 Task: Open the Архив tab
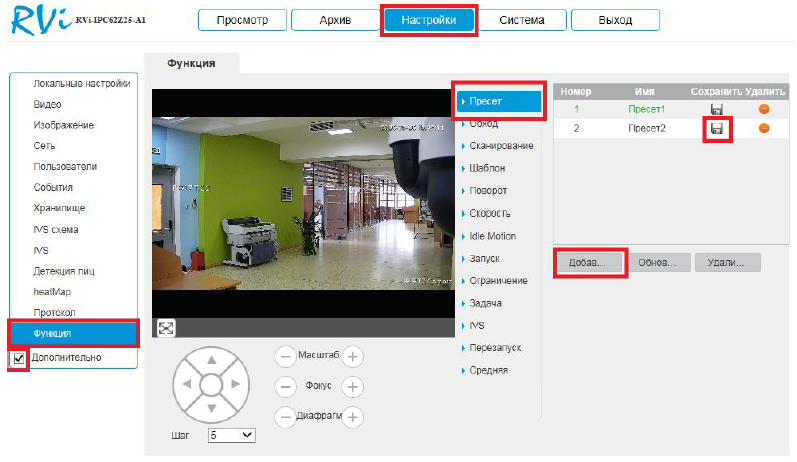click(x=335, y=20)
